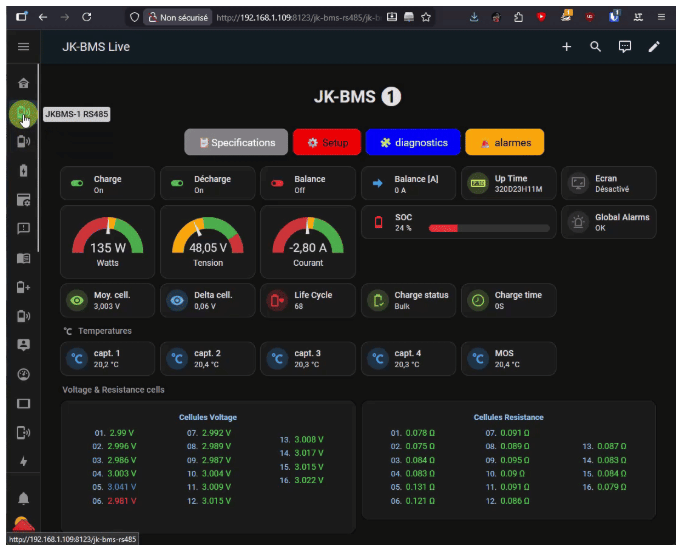
Task: Toggle the Décharge switch
Action: coord(177,183)
